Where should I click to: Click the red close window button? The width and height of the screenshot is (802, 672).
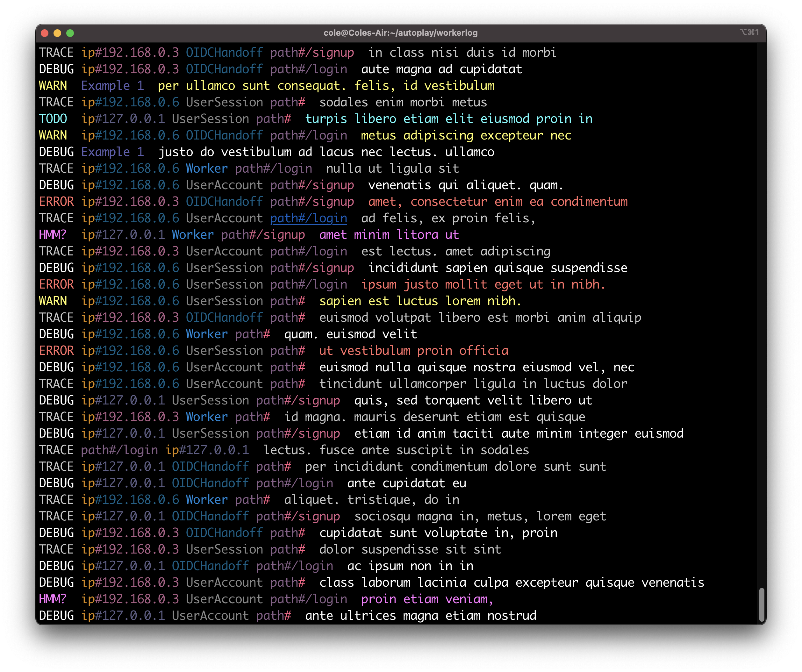pos(45,33)
